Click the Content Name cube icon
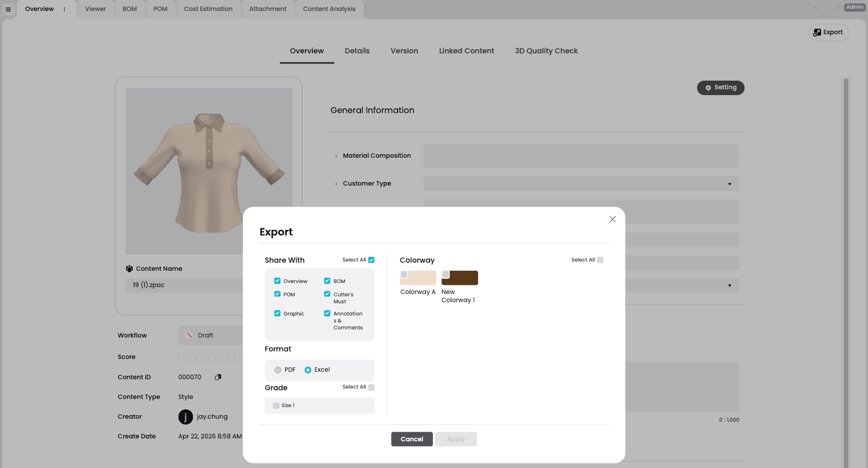Image resolution: width=868 pixels, height=468 pixels. pyautogui.click(x=129, y=269)
